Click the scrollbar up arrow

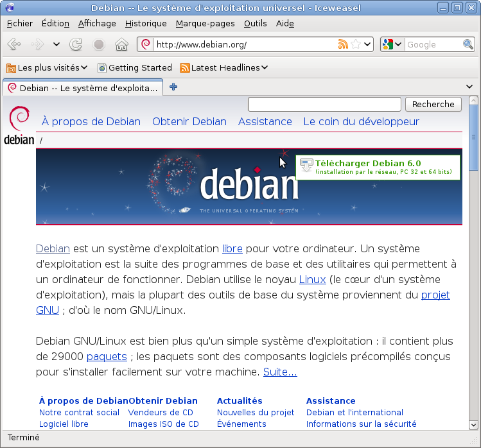click(x=473, y=100)
